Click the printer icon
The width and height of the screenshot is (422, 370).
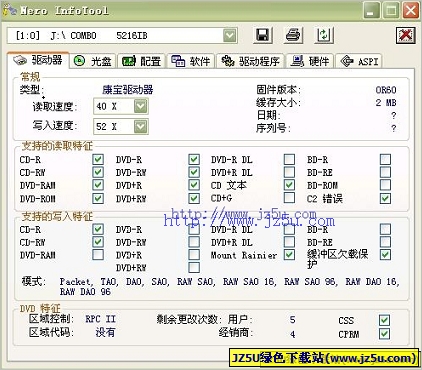click(x=293, y=35)
